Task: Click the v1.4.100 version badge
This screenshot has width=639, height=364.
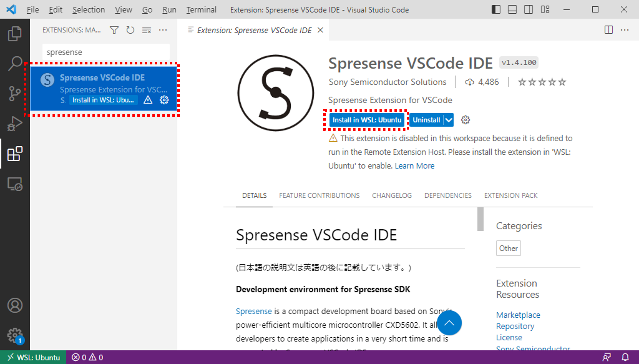Action: click(519, 62)
